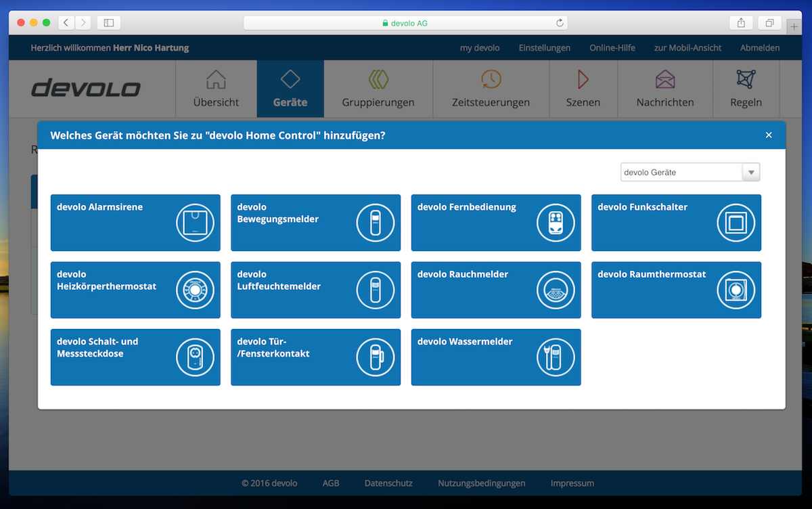812x509 pixels.
Task: Open the Impressum footer link
Action: pos(572,483)
